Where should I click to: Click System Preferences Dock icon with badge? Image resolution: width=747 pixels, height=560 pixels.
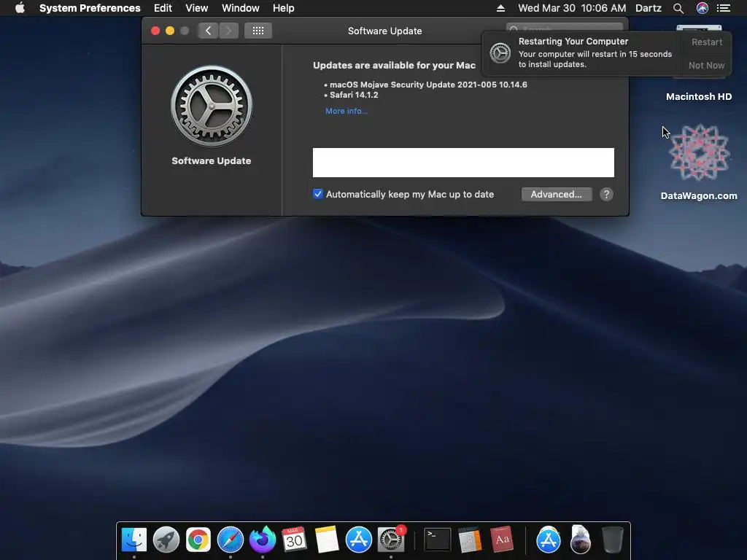pyautogui.click(x=391, y=540)
